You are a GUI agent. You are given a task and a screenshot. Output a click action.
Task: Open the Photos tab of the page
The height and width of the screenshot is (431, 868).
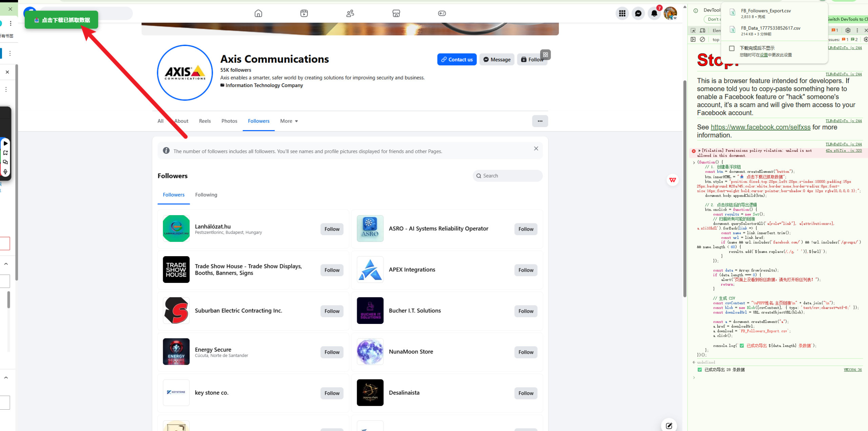coord(229,121)
